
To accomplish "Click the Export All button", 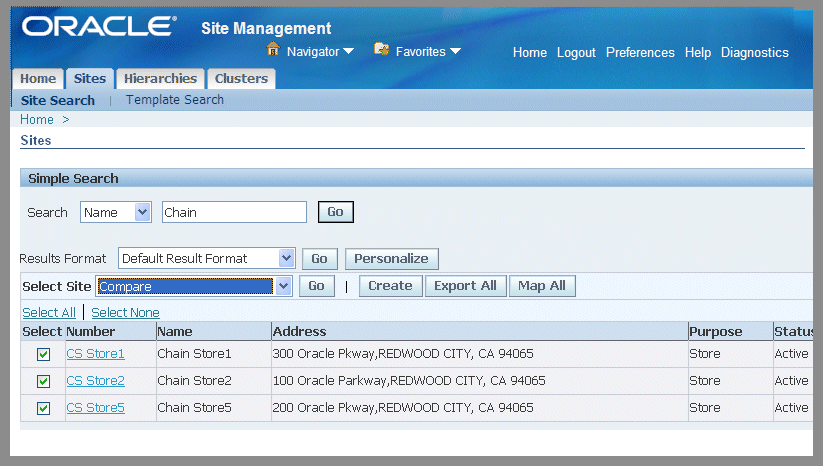I will 466,286.
